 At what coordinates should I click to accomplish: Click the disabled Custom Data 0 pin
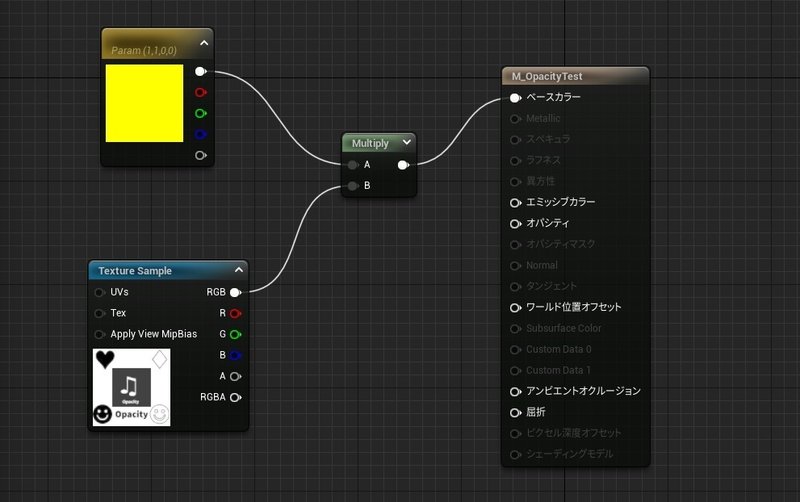515,349
